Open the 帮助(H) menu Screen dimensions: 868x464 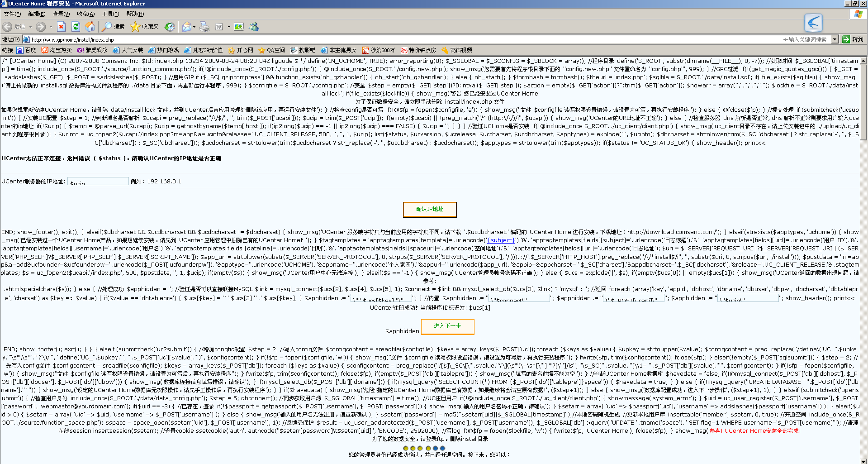click(135, 14)
